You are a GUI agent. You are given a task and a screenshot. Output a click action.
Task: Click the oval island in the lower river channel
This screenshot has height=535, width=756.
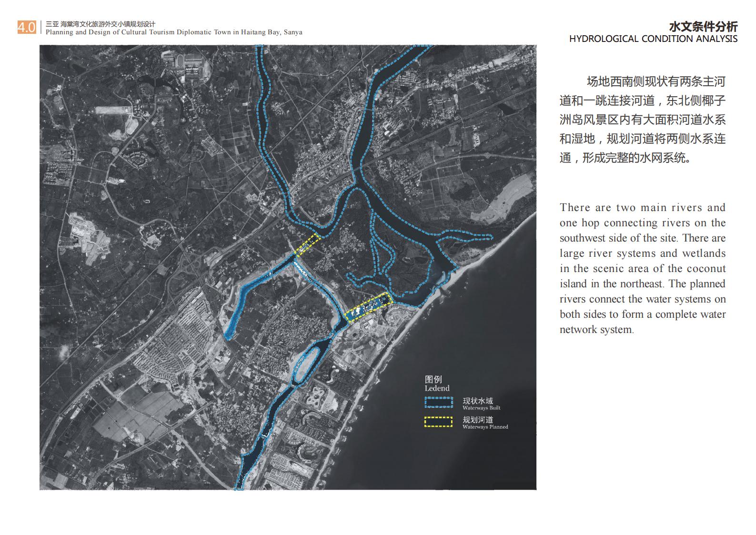tap(306, 364)
